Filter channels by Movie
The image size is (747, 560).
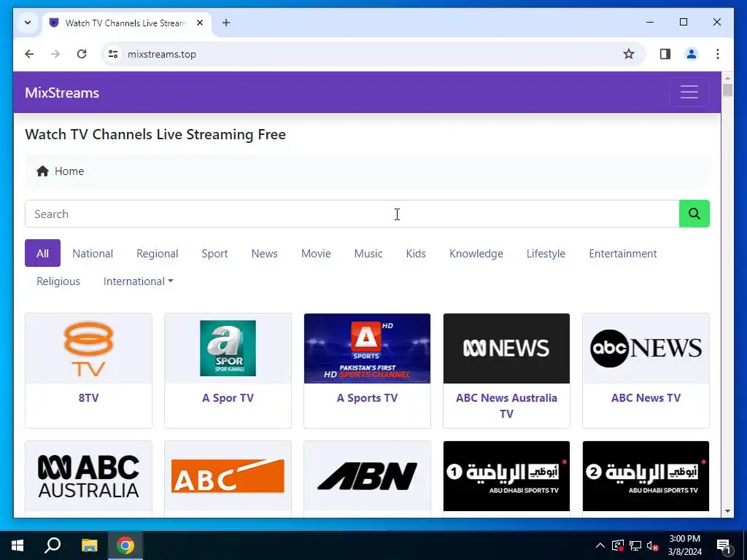[x=316, y=253]
